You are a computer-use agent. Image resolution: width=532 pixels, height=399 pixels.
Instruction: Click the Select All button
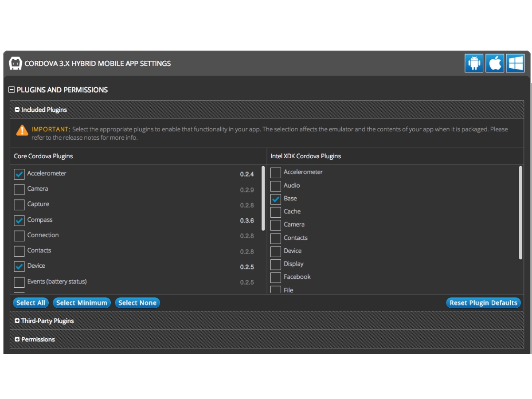(x=31, y=303)
